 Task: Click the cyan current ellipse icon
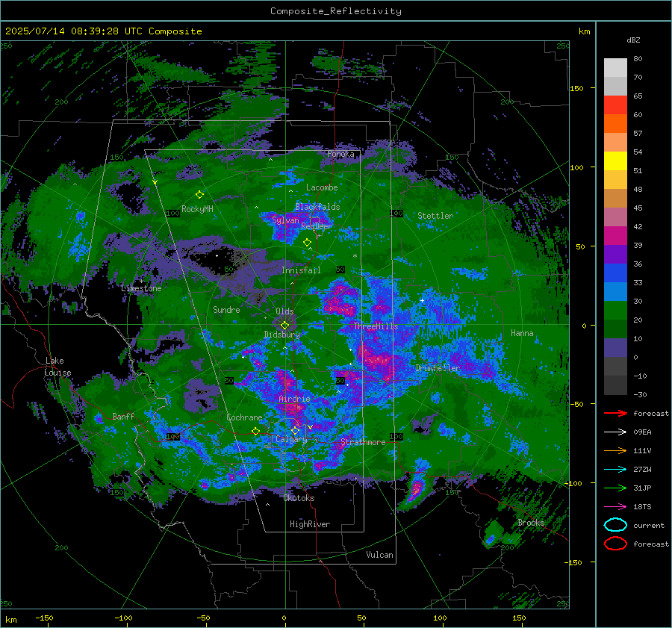click(615, 525)
